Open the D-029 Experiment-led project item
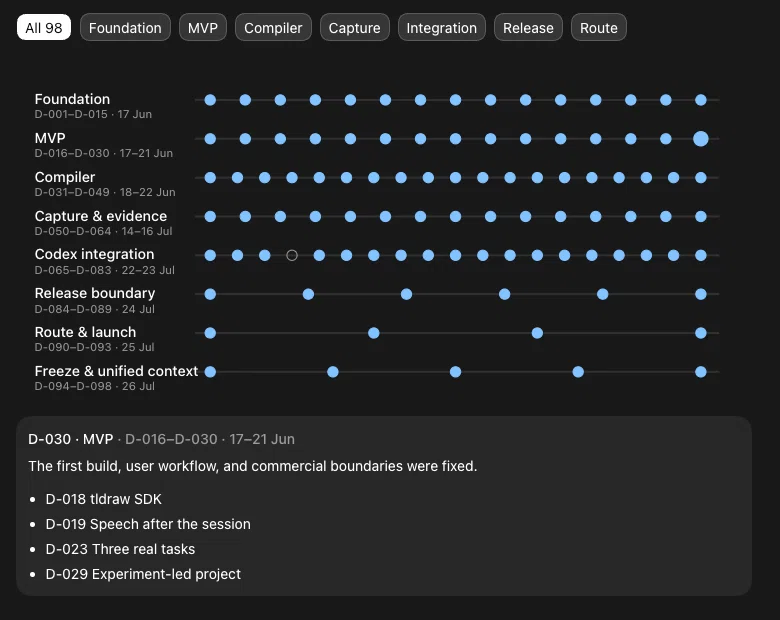The image size is (780, 620). pyautogui.click(x=143, y=574)
